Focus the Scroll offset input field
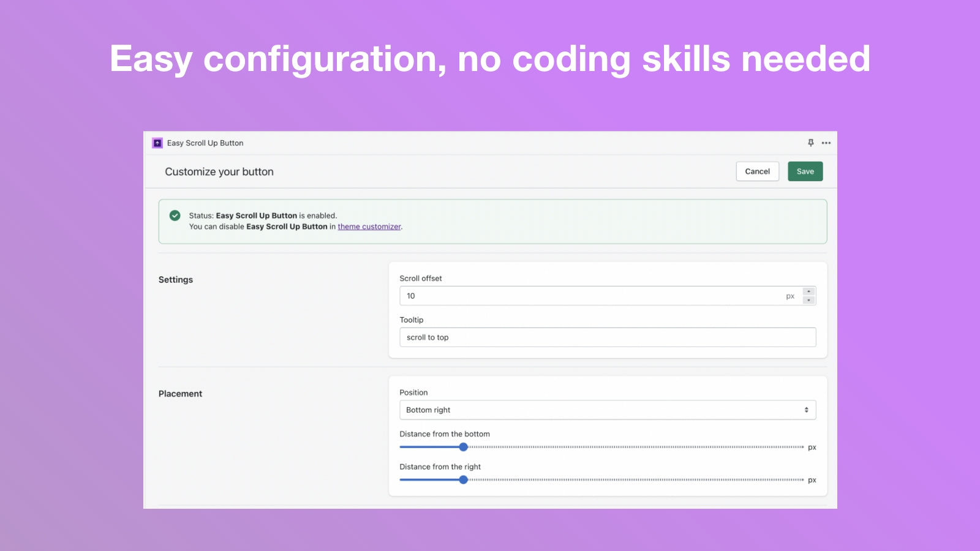The image size is (980, 551). tap(588, 296)
